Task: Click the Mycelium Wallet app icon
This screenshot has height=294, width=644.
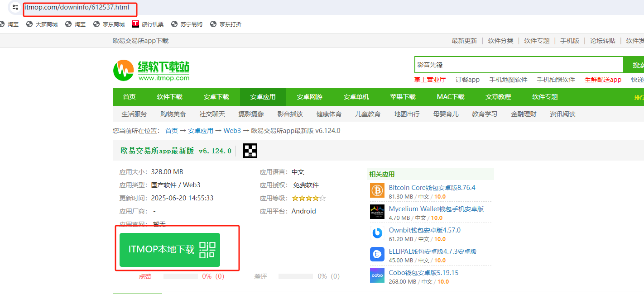Action: (x=377, y=212)
